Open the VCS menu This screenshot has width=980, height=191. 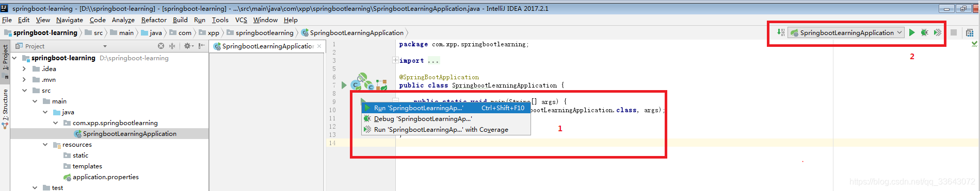tap(241, 20)
